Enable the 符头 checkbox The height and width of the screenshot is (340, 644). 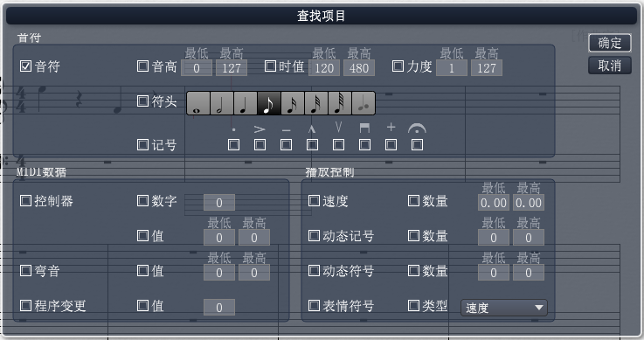(142, 101)
